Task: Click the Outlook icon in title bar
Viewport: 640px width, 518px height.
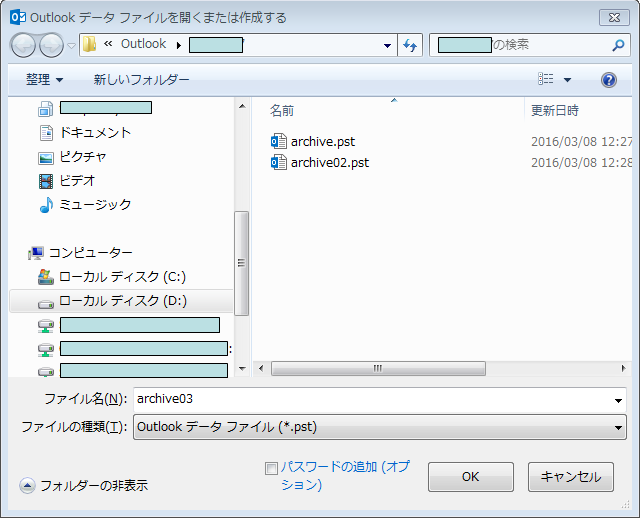Action: click(18, 17)
